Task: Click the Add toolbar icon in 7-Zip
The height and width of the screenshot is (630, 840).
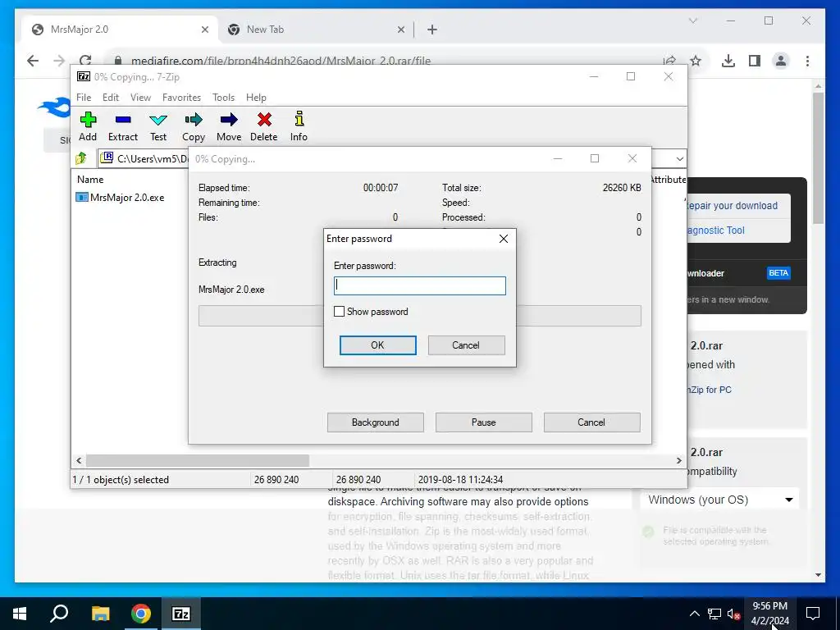Action: point(88,126)
